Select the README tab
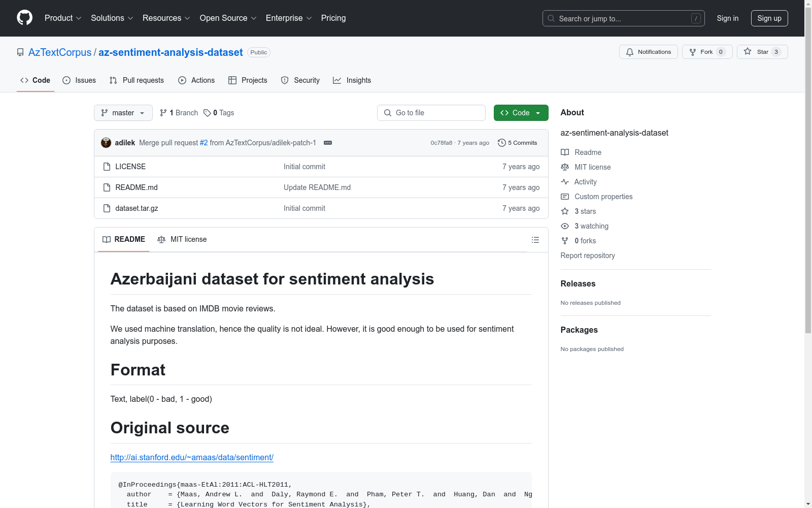This screenshot has height=508, width=812. pos(124,239)
